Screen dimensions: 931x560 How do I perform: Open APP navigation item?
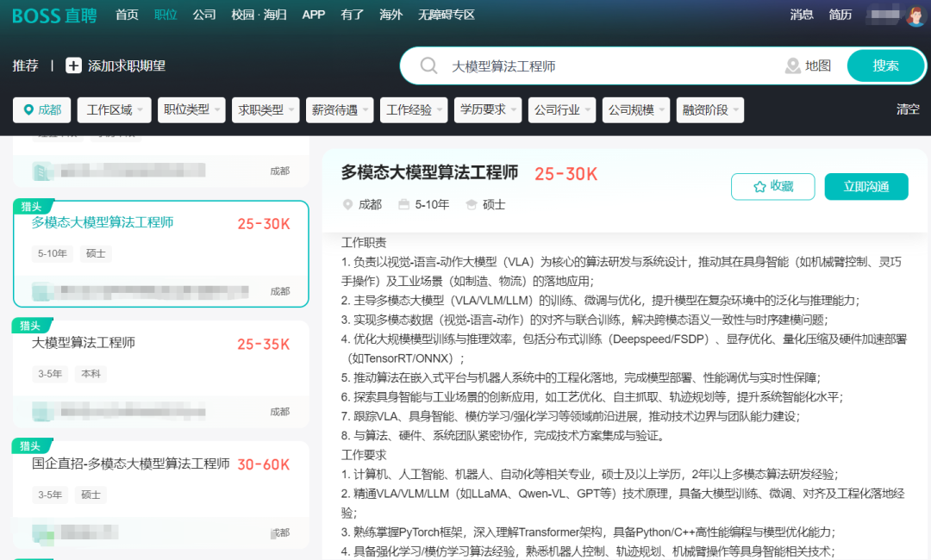coord(314,15)
